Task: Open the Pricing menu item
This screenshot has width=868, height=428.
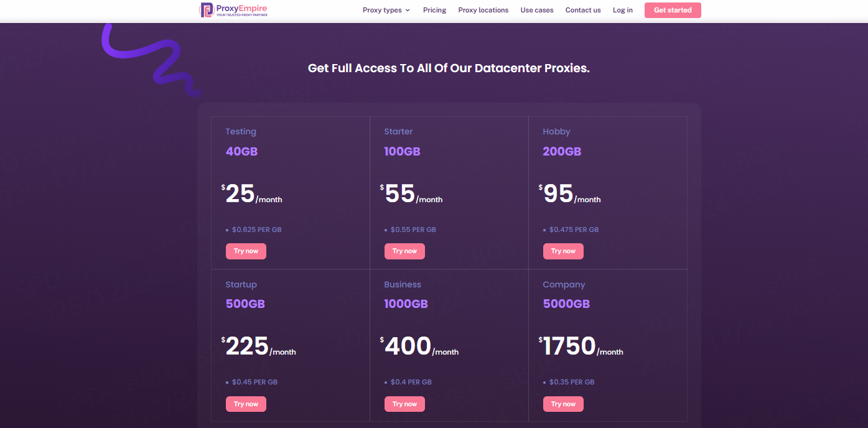Action: (434, 10)
